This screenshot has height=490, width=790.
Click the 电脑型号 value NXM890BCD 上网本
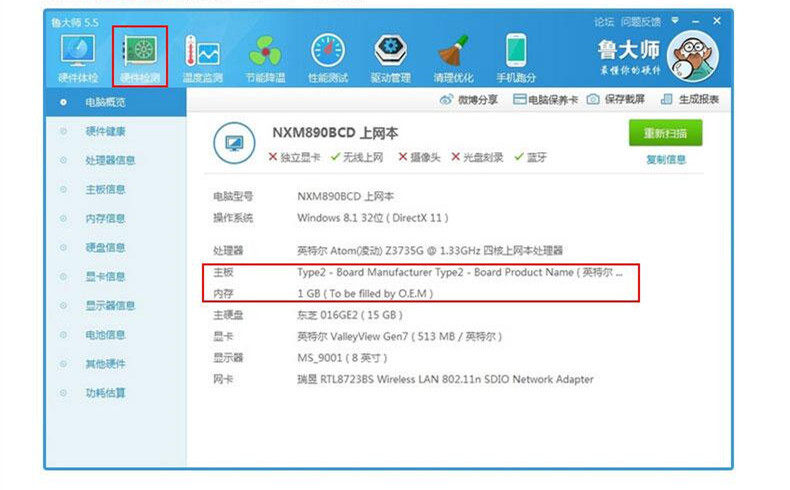tap(346, 196)
